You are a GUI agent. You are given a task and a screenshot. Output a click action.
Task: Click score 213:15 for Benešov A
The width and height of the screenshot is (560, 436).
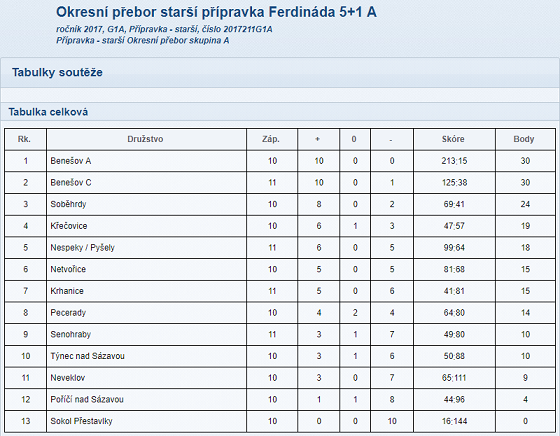pyautogui.click(x=454, y=161)
